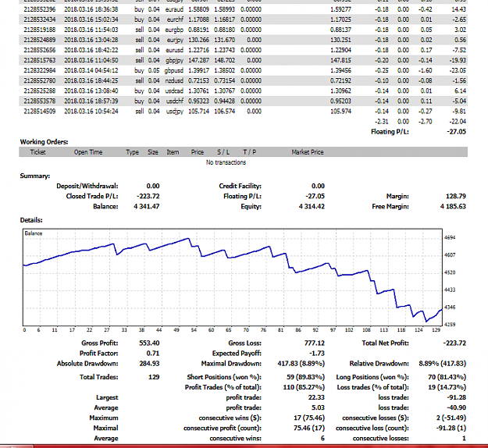Click the Absolute Drawdown value 284.93

pos(149,364)
